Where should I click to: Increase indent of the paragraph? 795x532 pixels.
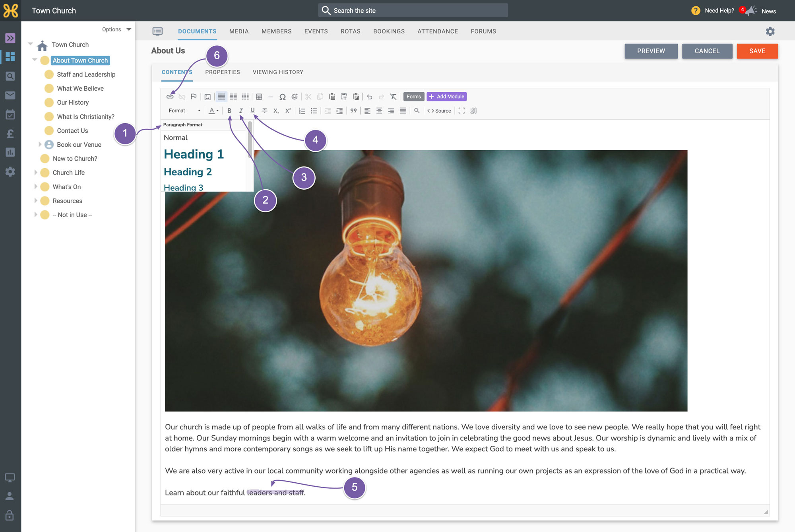tap(339, 111)
